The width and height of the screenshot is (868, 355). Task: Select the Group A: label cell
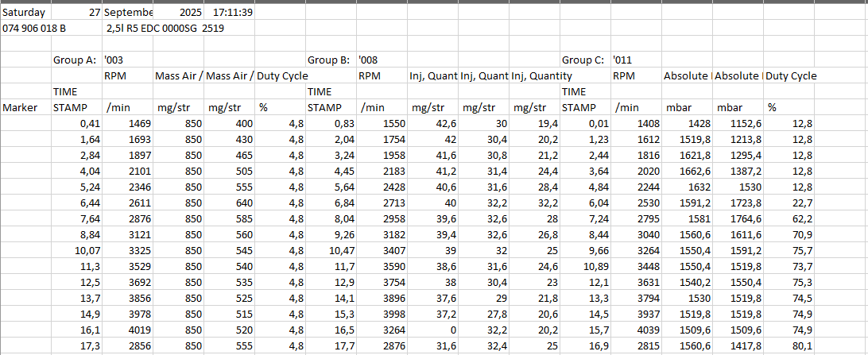pos(75,60)
